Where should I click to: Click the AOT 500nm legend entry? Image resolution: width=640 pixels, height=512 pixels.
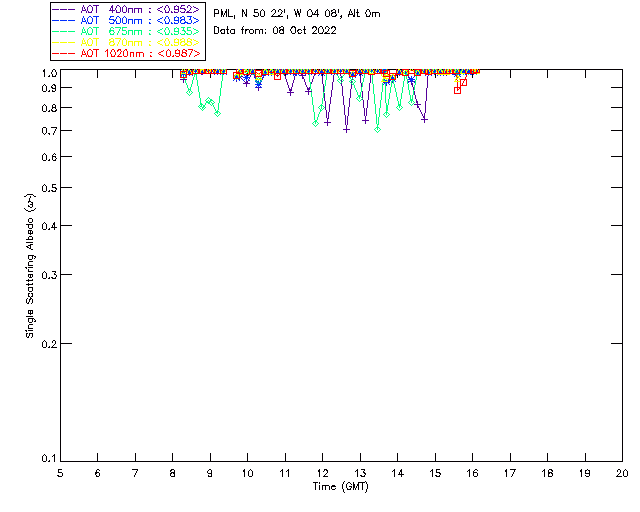126,20
